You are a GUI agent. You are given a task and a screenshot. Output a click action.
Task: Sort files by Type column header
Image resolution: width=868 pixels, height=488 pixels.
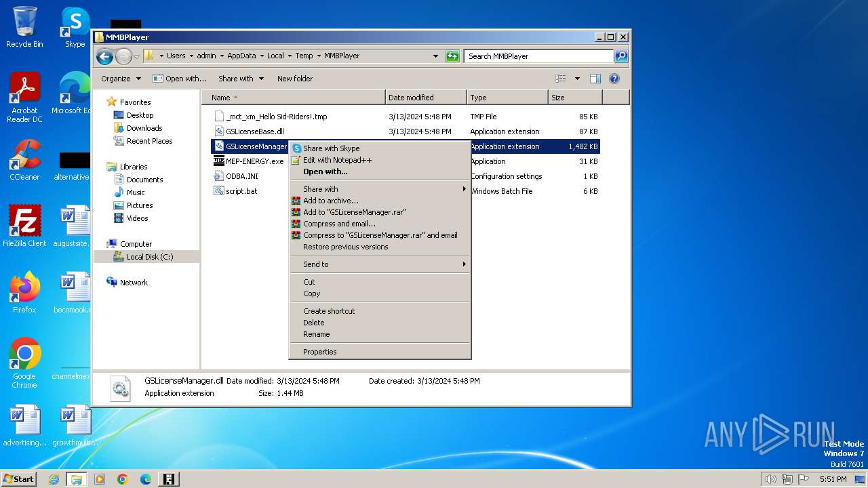click(x=507, y=98)
